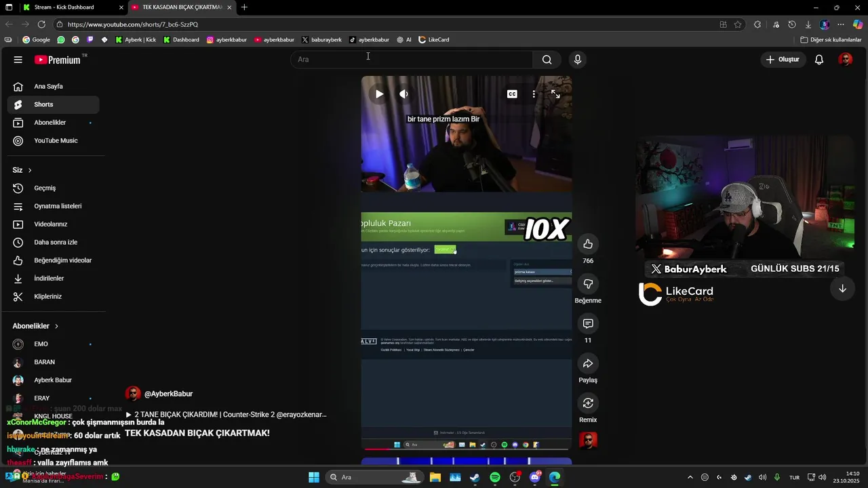868x488 pixels.
Task: Open Diğer sık kullanılanlar bookmarks folder
Action: click(831, 40)
